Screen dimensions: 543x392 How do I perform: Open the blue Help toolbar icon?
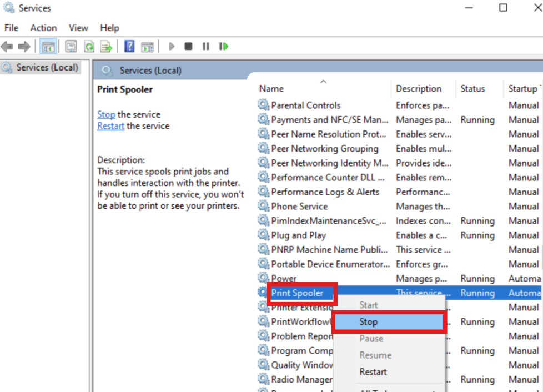pos(129,47)
